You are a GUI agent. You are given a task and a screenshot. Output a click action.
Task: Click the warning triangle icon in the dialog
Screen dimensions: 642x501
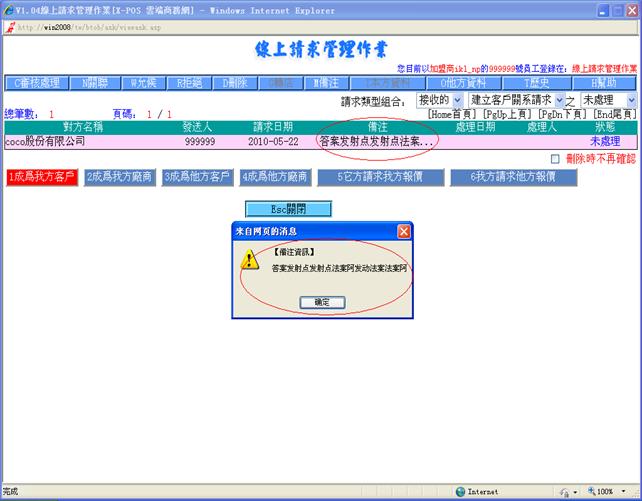coord(250,261)
